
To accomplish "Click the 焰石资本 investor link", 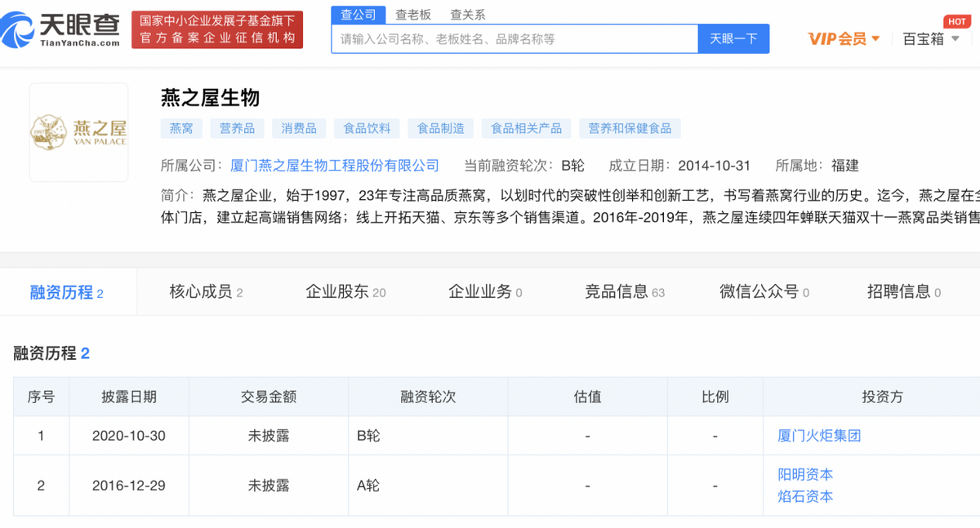I will (x=804, y=495).
